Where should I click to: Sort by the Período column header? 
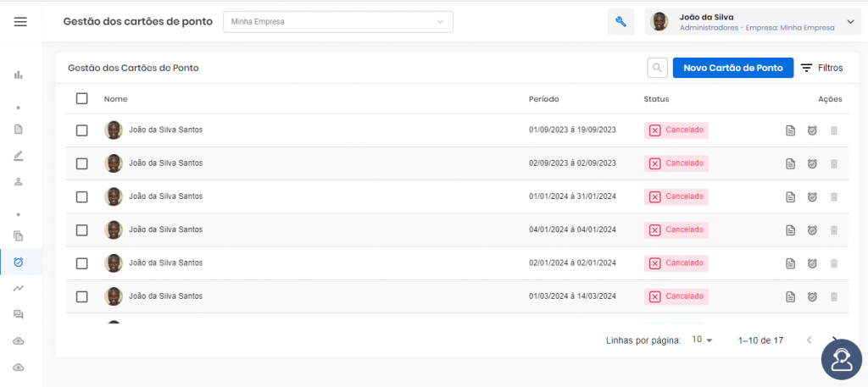pyautogui.click(x=543, y=99)
